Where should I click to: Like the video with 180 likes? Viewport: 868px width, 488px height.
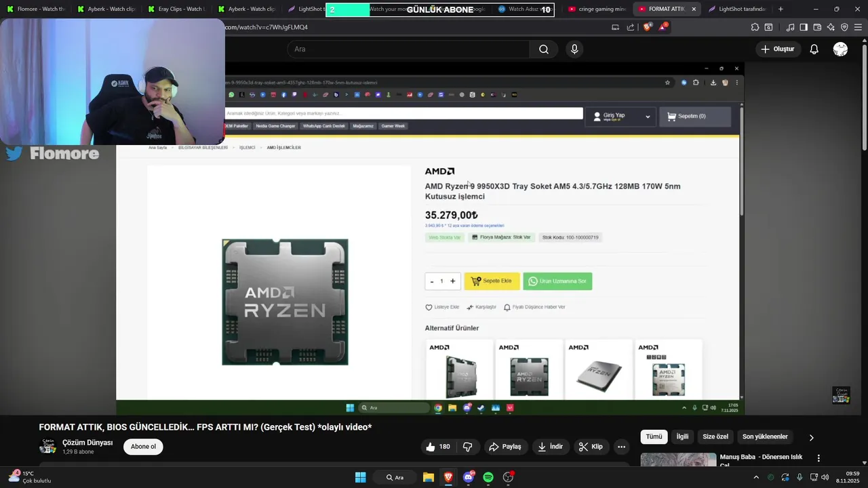[x=437, y=447]
